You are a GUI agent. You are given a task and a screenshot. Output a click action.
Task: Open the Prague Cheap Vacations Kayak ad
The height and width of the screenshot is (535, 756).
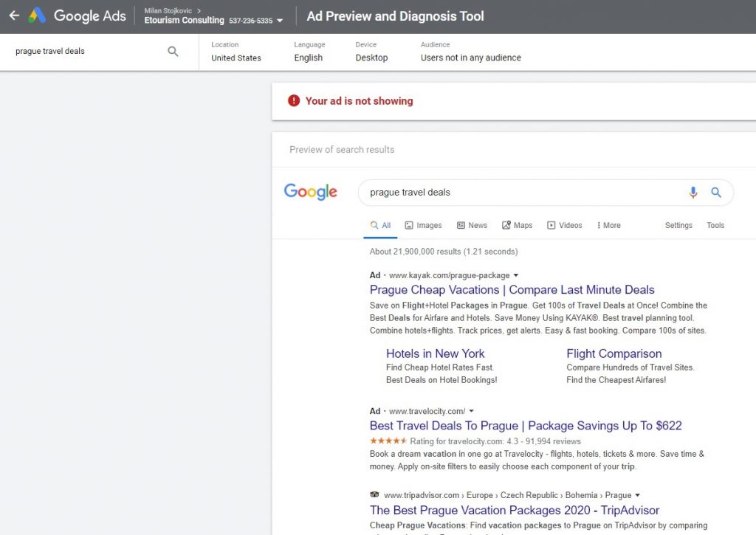click(x=512, y=290)
